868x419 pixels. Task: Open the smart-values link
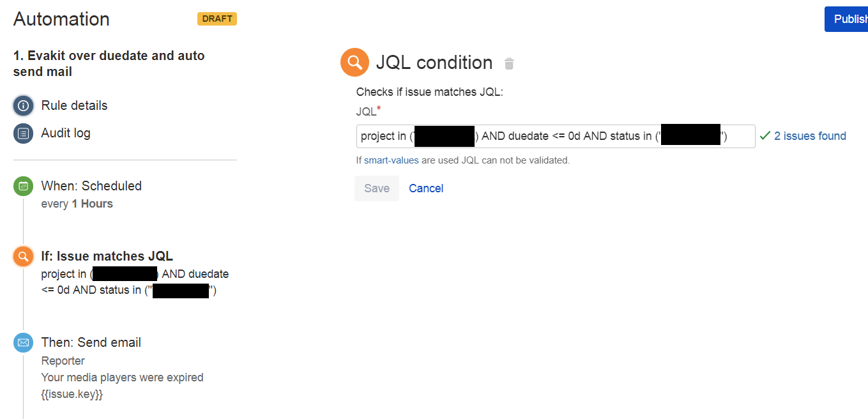(x=392, y=160)
